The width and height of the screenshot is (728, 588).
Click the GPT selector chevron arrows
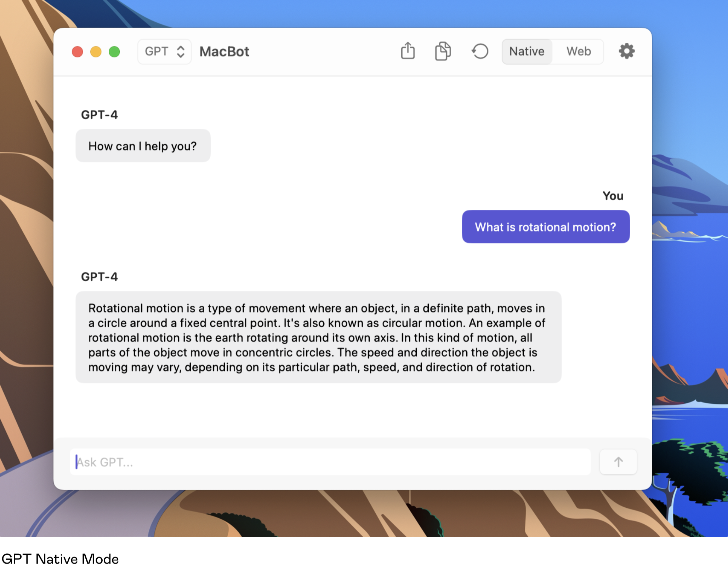coord(181,52)
